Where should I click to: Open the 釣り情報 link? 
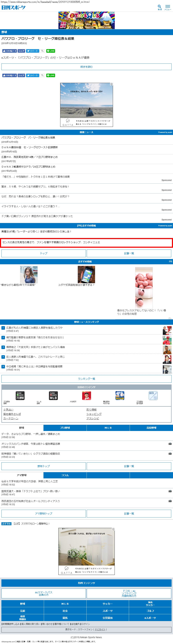click(x=91, y=409)
